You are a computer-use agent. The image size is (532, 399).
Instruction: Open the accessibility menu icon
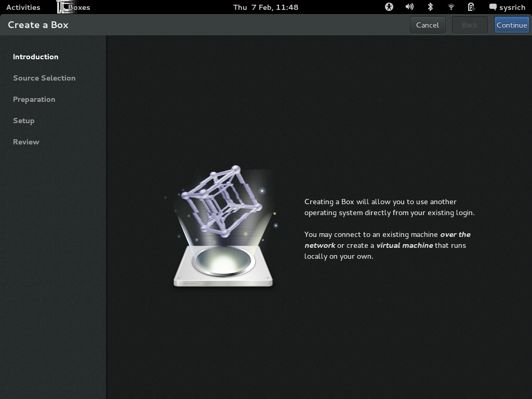click(389, 7)
